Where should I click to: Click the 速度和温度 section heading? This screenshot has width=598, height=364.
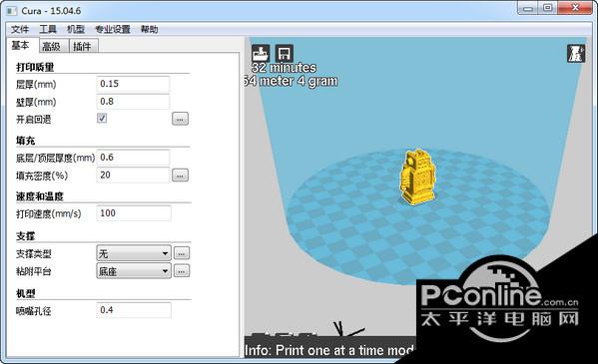pos(40,196)
